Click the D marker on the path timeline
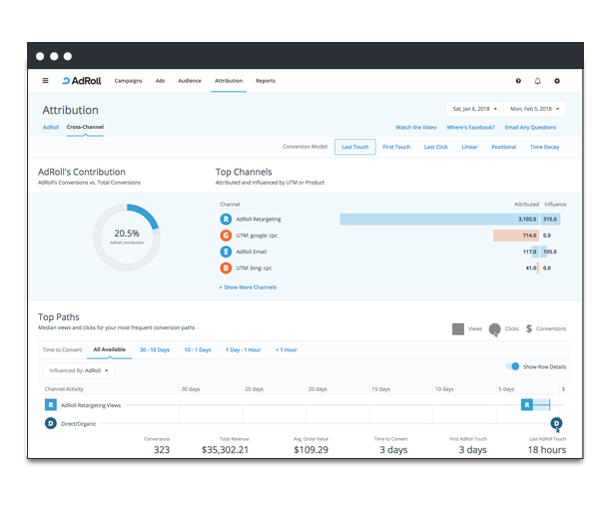The width and height of the screenshot is (612, 507). 556,423
